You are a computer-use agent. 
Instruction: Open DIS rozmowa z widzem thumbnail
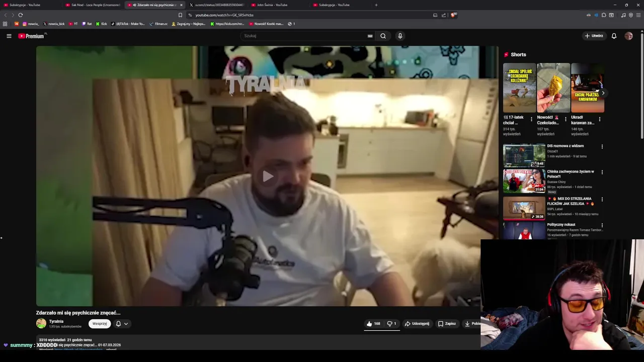point(524,155)
